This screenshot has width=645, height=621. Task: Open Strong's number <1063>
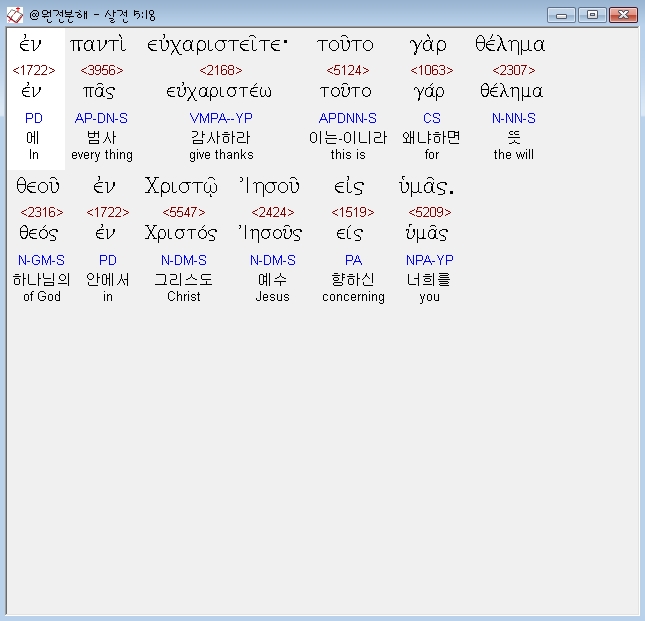tap(432, 70)
